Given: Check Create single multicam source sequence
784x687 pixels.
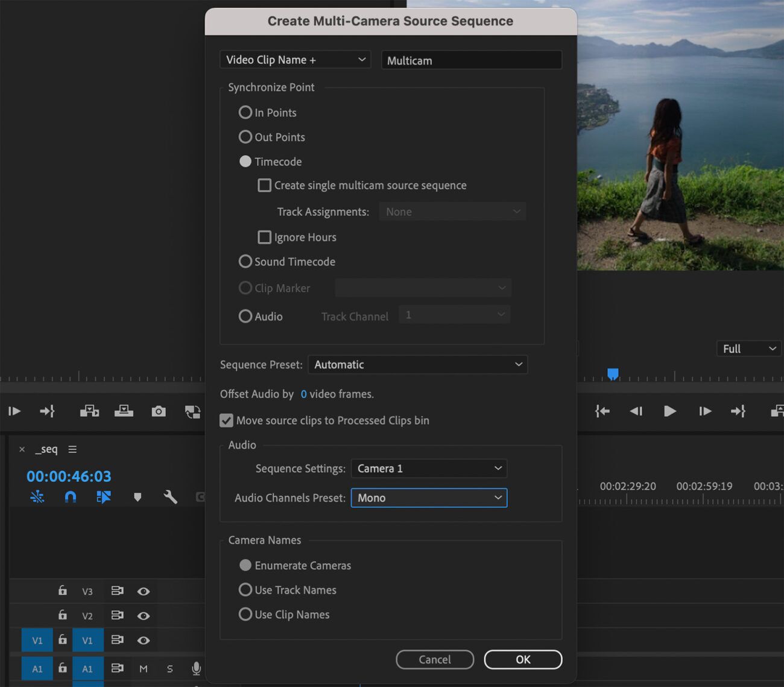Looking at the screenshot, I should click(x=264, y=185).
